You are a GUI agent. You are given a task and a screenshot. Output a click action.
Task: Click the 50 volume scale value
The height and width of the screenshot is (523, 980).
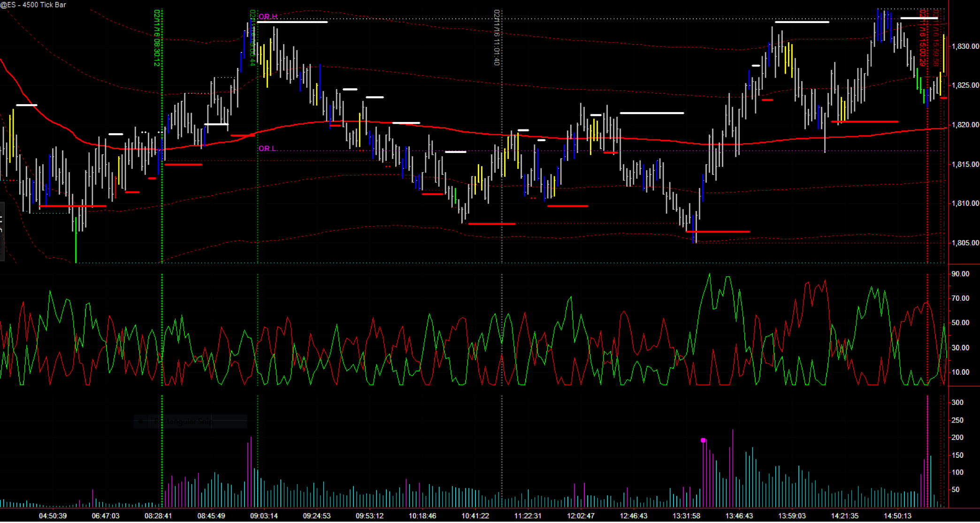tap(955, 489)
